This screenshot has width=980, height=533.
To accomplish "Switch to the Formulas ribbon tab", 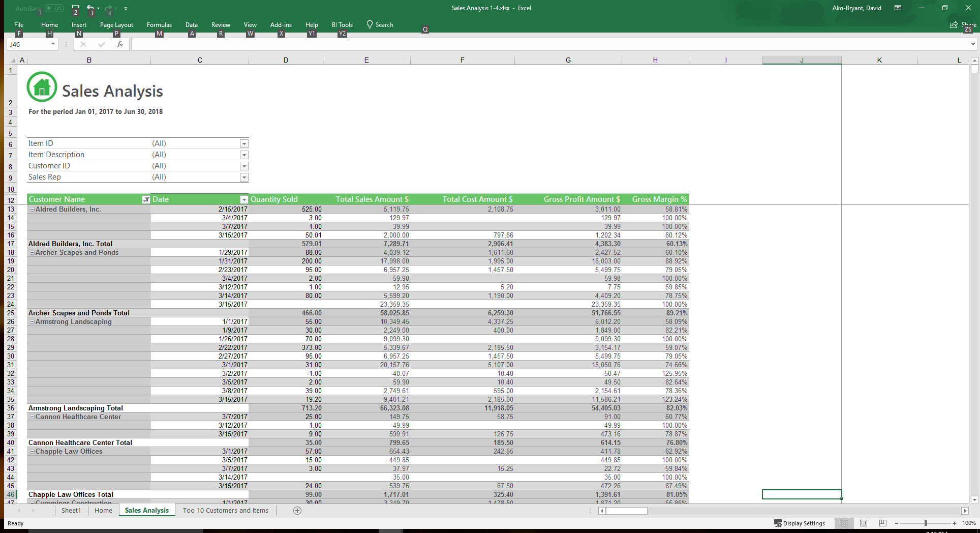I will [x=159, y=24].
